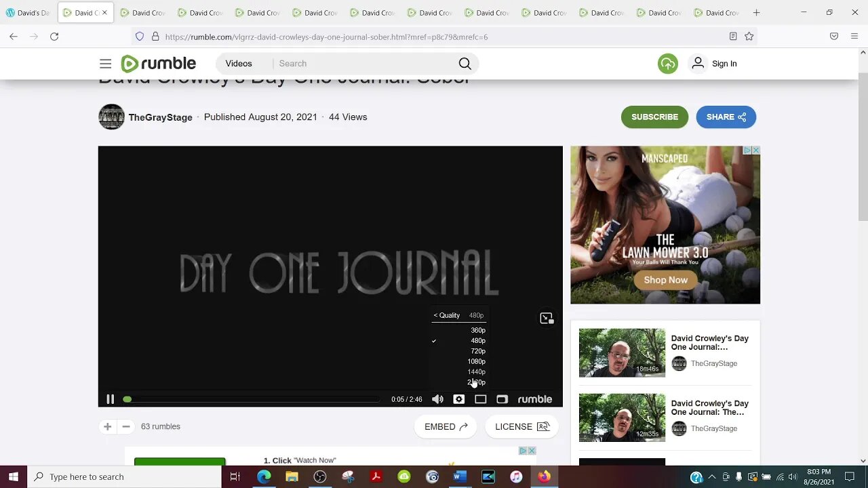The image size is (868, 488).
Task: Go to the Rumble home logo
Action: point(159,64)
